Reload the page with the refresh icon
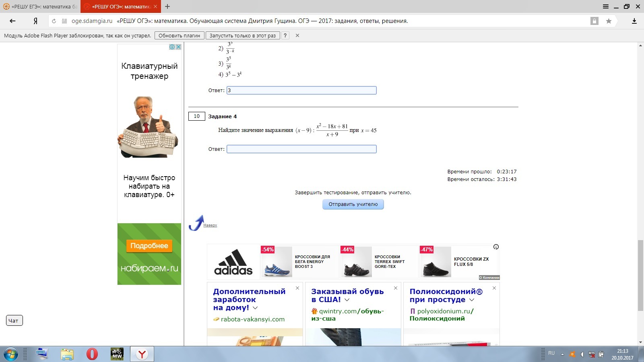644x362 pixels. 54,21
